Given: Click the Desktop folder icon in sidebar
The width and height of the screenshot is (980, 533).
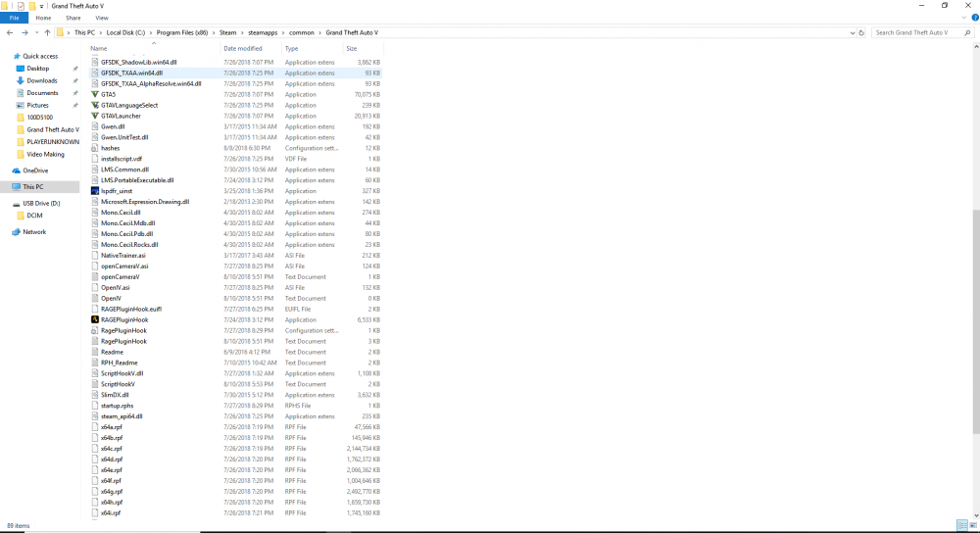Looking at the screenshot, I should (x=20, y=69).
